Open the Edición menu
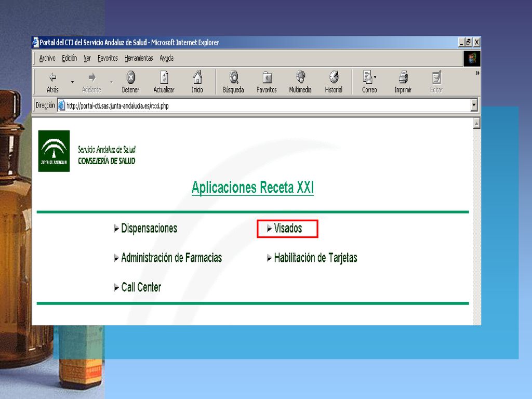Viewport: 532px width, 399px height. (70, 58)
